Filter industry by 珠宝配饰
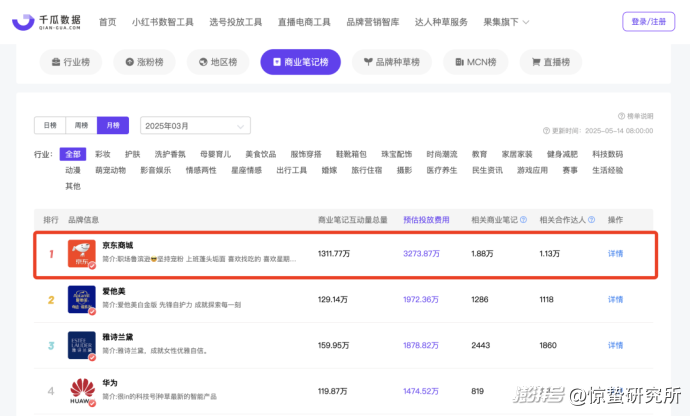The height and width of the screenshot is (416, 690). click(396, 154)
